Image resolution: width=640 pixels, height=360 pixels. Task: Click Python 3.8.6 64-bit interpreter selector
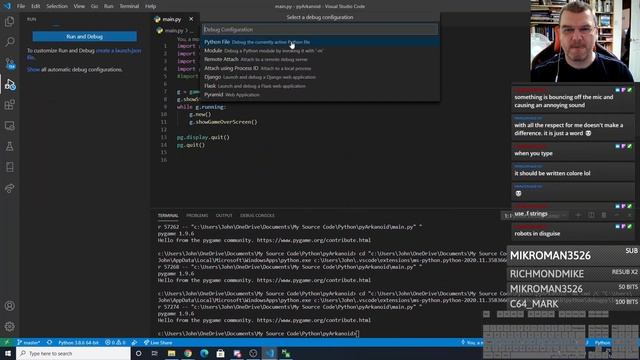click(x=78, y=342)
